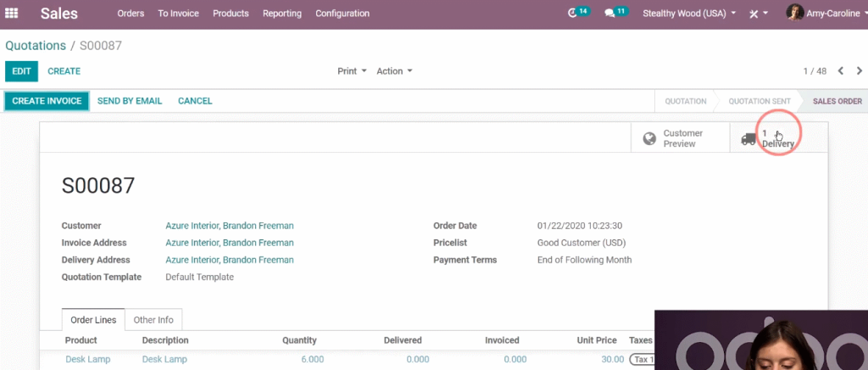Click the Sales app title
The height and width of the screenshot is (370, 868).
tap(59, 14)
